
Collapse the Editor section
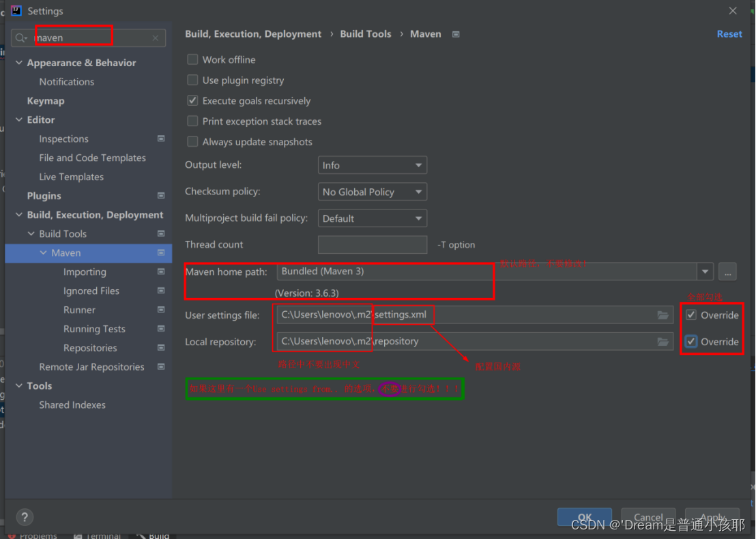19,119
